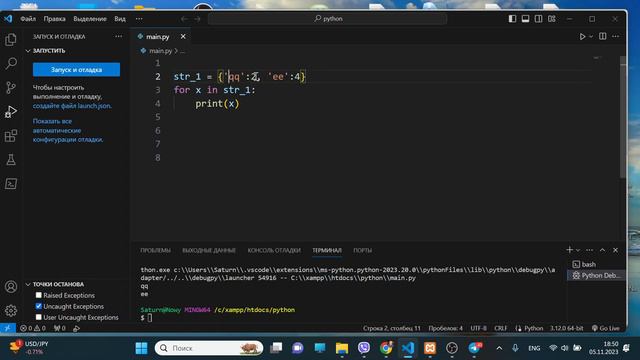Enable Raised Exceptions checkbox
This screenshot has height=360, width=640.
tap(38, 295)
